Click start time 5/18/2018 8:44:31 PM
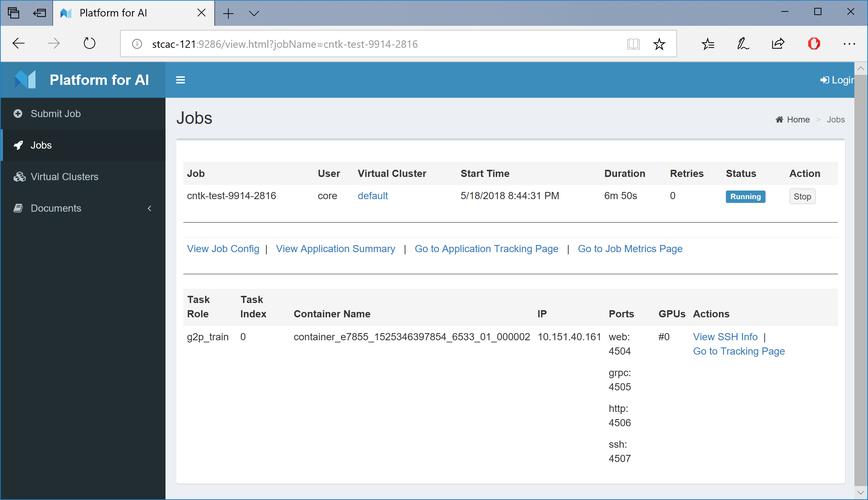Viewport: 868px width, 500px height. click(x=510, y=195)
